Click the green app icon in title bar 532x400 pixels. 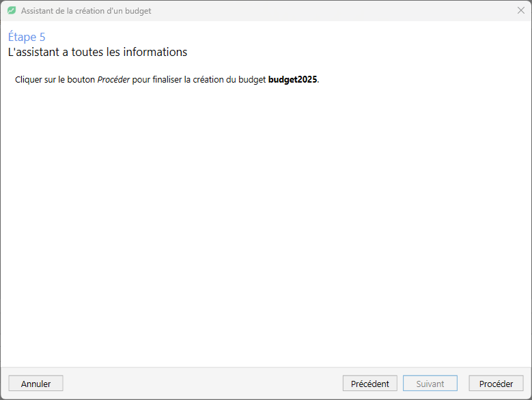[x=12, y=10]
